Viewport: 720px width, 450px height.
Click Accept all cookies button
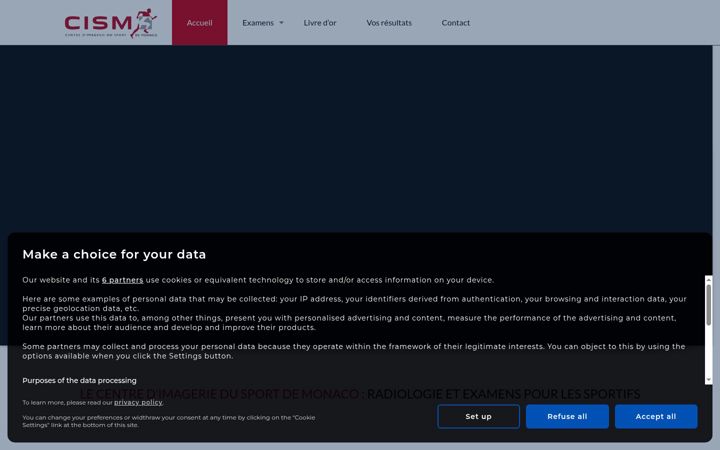656,416
